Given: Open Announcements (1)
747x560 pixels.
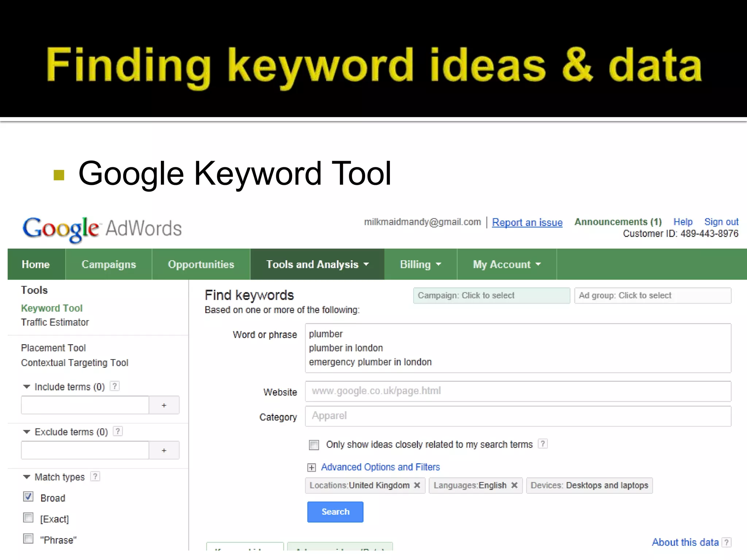Looking at the screenshot, I should 618,222.
